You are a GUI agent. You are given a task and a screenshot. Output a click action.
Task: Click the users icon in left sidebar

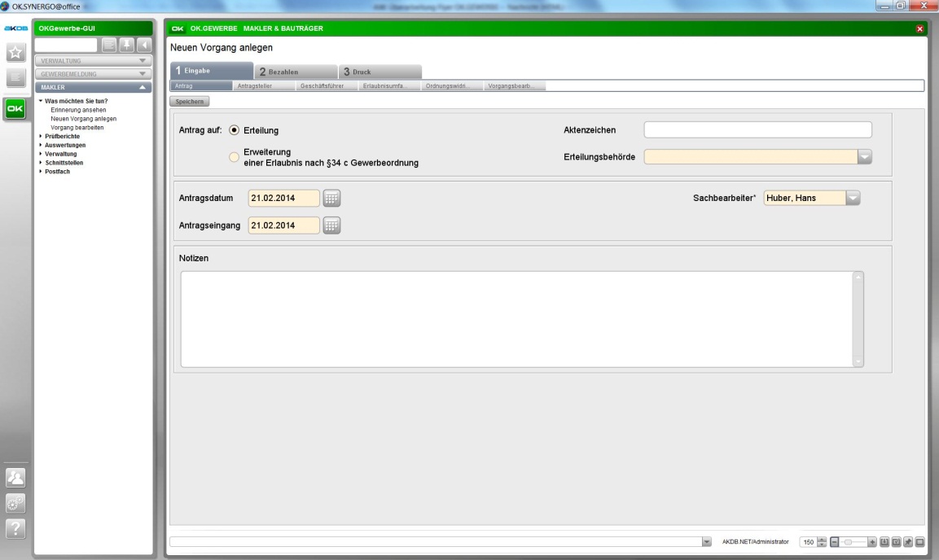(15, 478)
